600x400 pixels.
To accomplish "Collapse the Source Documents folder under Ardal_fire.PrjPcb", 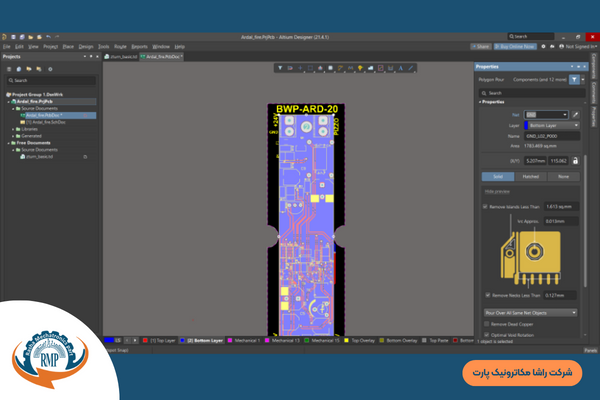I will click(12, 108).
